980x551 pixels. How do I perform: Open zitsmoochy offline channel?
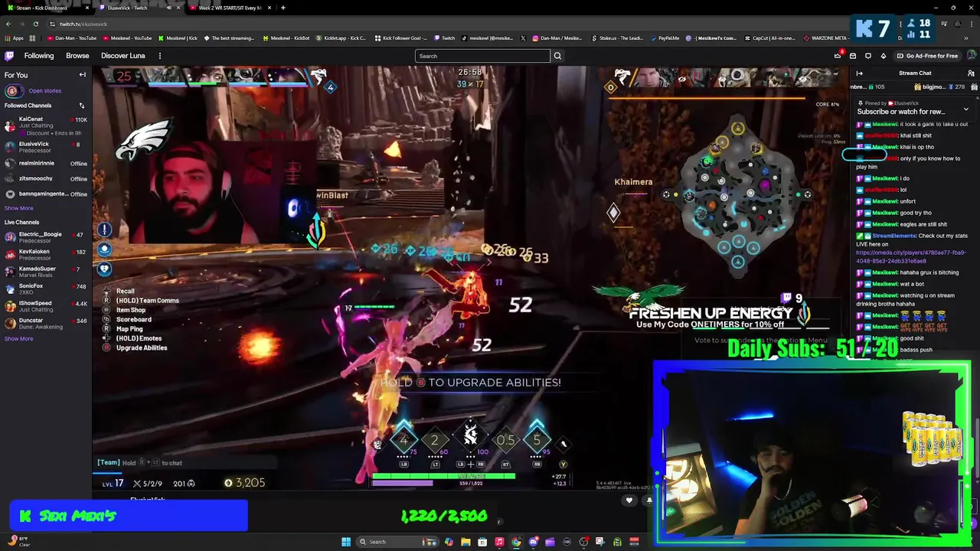point(46,178)
